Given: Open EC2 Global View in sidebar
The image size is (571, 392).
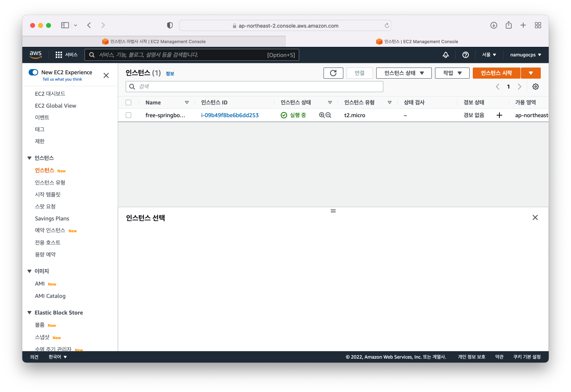Looking at the screenshot, I should point(56,106).
